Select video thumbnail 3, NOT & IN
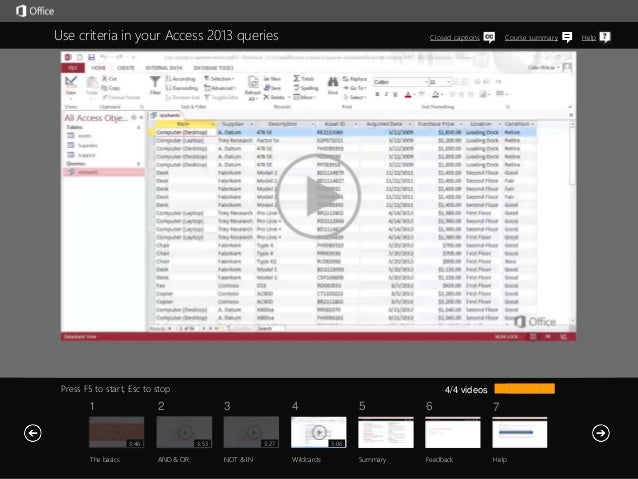Image resolution: width=638 pixels, height=479 pixels. click(x=251, y=432)
